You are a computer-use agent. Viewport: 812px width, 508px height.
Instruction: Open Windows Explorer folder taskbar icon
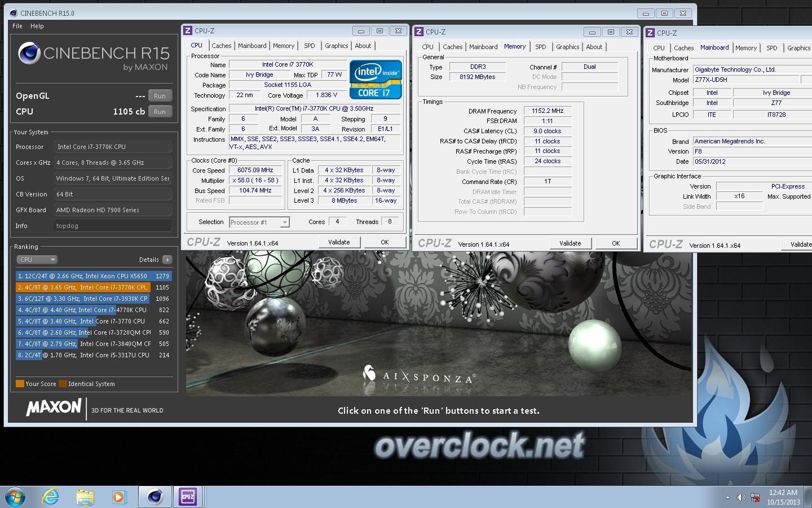85,497
